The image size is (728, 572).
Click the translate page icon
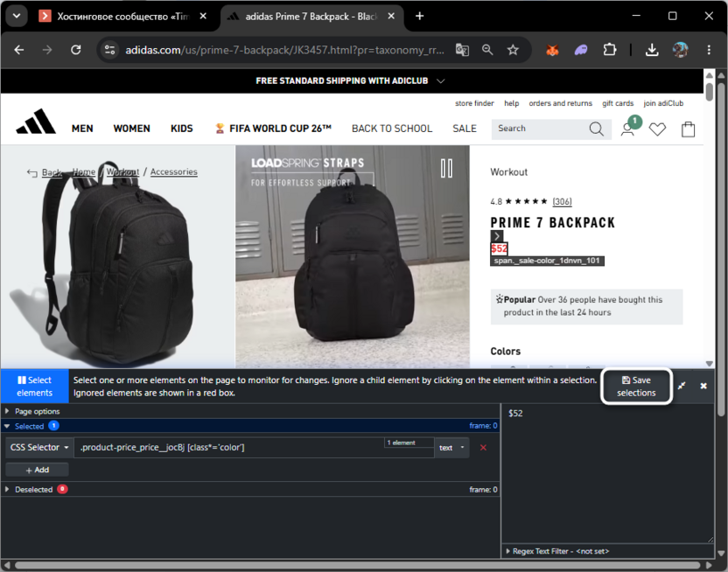[462, 50]
